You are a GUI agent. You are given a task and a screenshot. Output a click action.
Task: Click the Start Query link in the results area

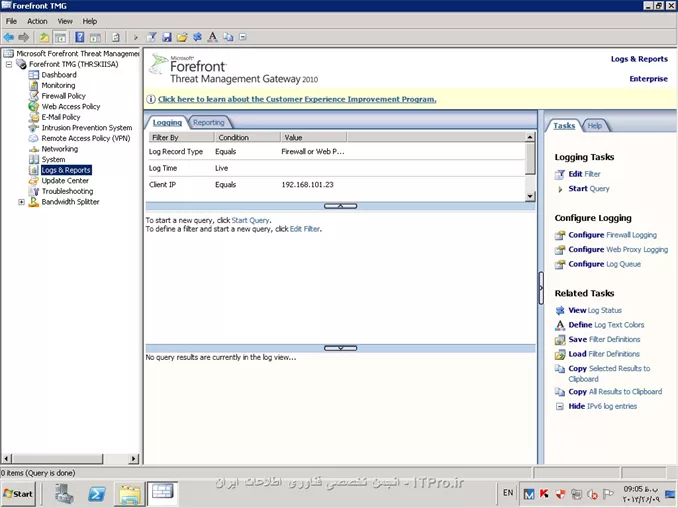click(x=250, y=220)
